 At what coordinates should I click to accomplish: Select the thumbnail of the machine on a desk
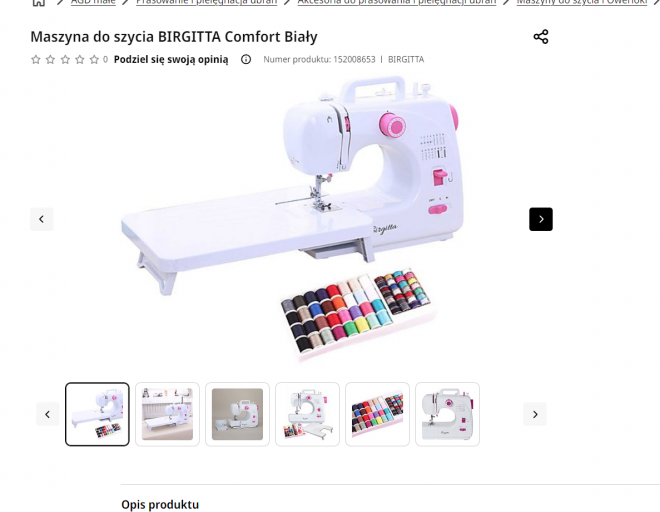tap(168, 414)
